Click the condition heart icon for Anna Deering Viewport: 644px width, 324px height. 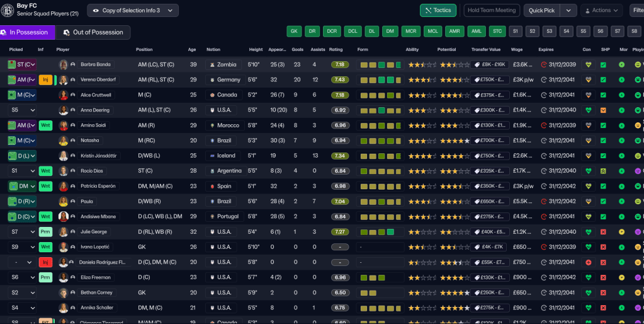click(x=588, y=110)
